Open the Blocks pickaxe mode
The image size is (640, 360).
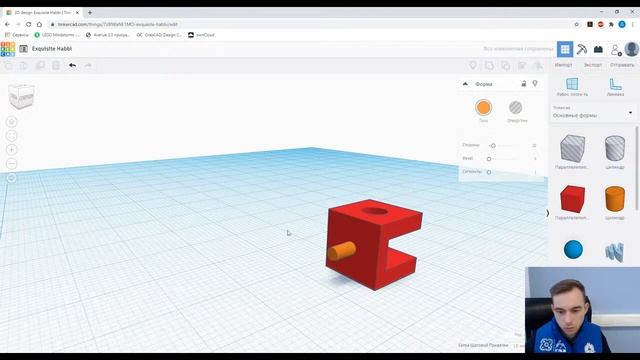[x=582, y=49]
